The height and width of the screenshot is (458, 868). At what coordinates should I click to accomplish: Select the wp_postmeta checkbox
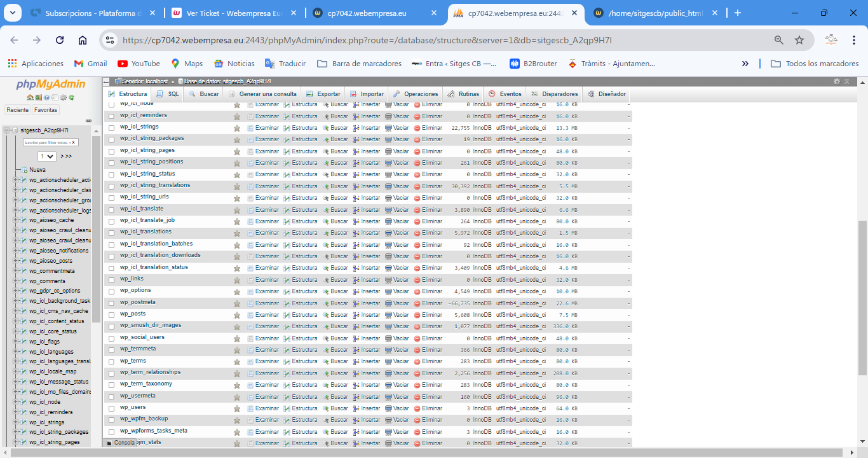(112, 303)
